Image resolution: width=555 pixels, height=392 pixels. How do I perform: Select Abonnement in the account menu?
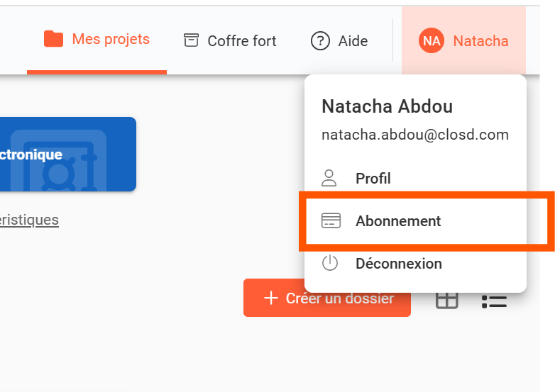tap(398, 221)
